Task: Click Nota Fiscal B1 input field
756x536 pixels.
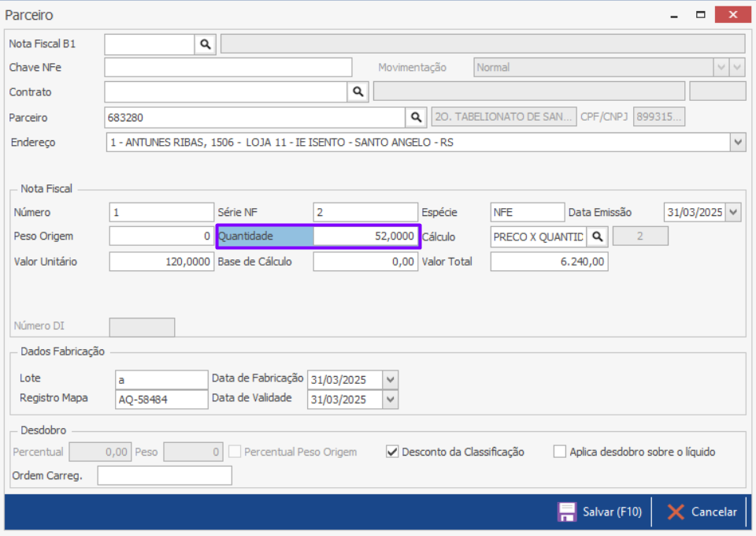Action: click(150, 44)
